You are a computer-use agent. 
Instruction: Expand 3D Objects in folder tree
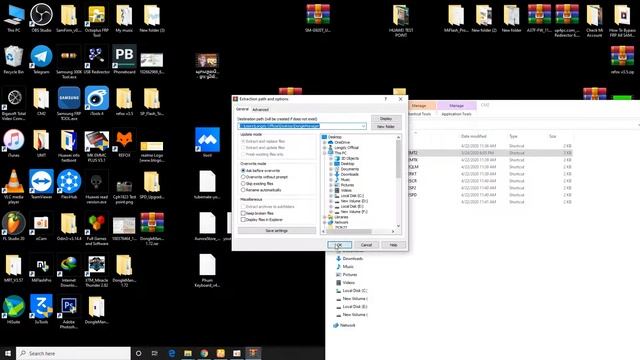pyautogui.click(x=331, y=158)
